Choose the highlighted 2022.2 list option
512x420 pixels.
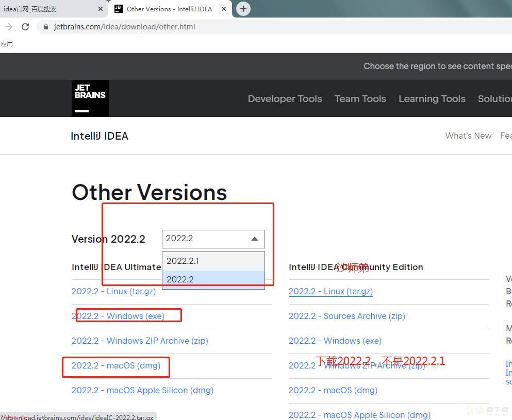coord(213,279)
